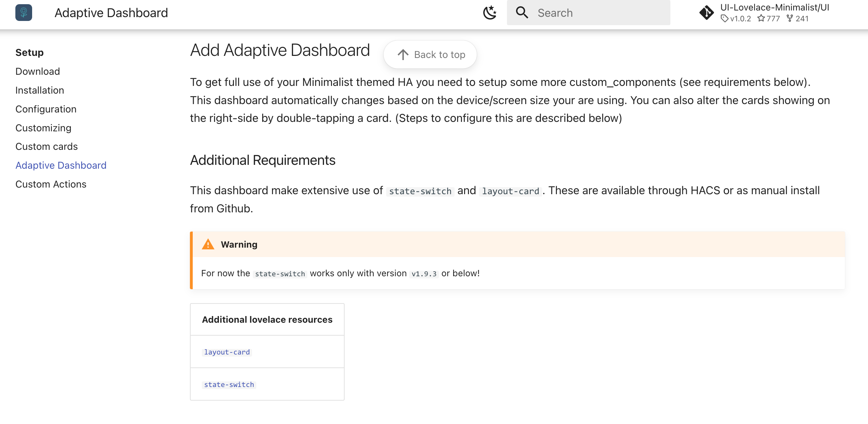
Task: Click the GitHub git icon in the header
Action: point(707,12)
